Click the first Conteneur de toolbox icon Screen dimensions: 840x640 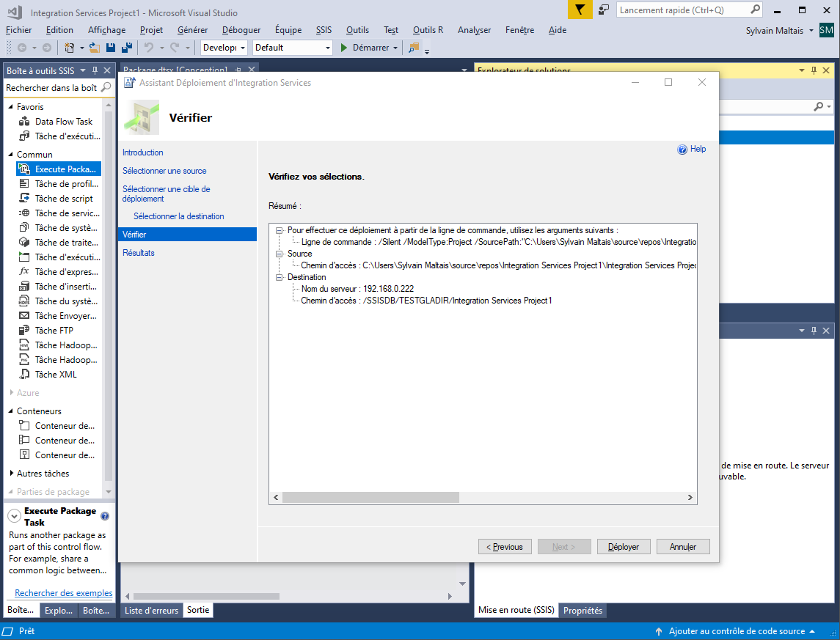pos(24,425)
